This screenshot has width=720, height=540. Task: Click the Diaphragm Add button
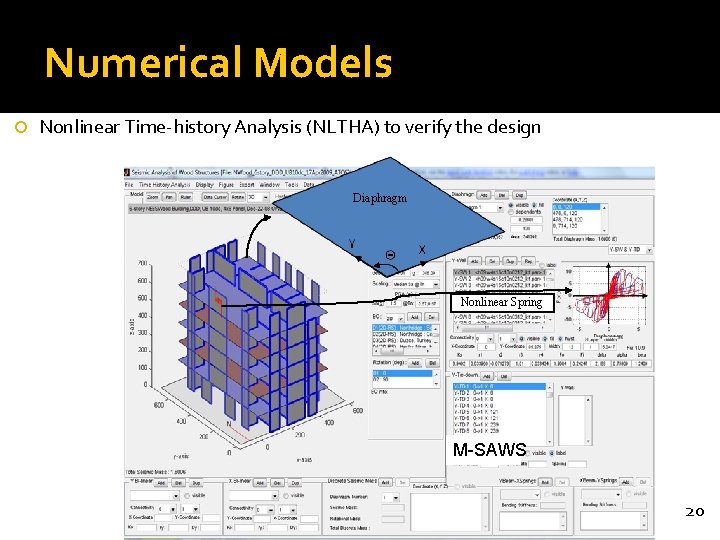[x=484, y=195]
